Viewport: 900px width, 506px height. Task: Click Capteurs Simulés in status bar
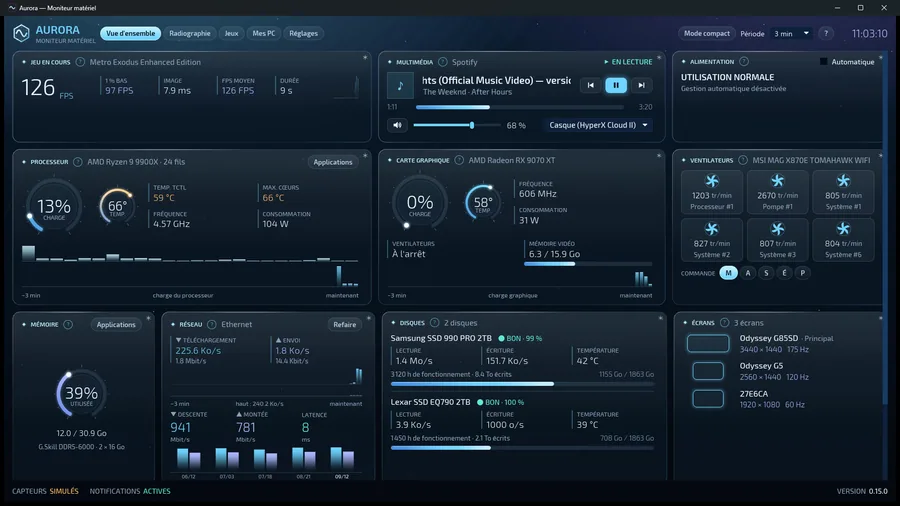point(45,491)
